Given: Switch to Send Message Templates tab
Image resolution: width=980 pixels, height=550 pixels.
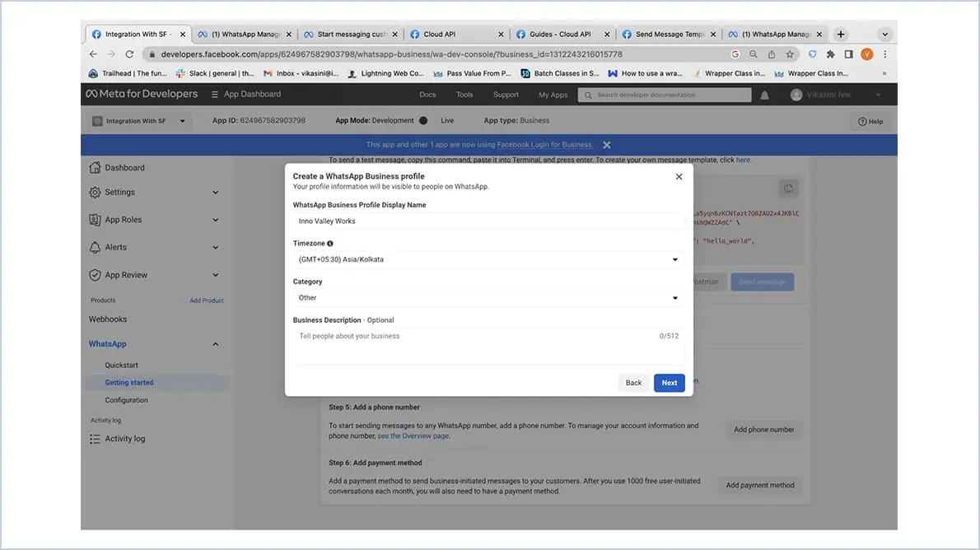Looking at the screenshot, I should [668, 35].
